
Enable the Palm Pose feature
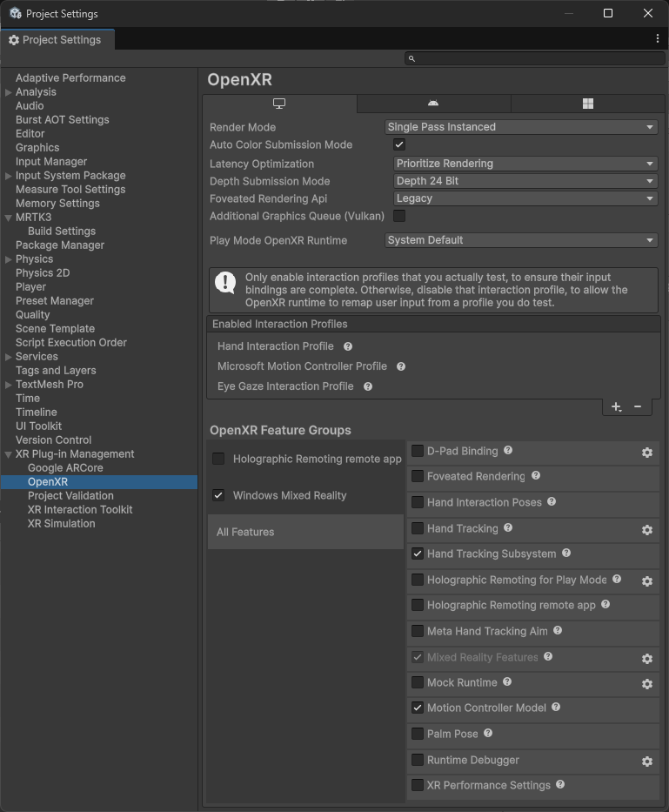(418, 735)
